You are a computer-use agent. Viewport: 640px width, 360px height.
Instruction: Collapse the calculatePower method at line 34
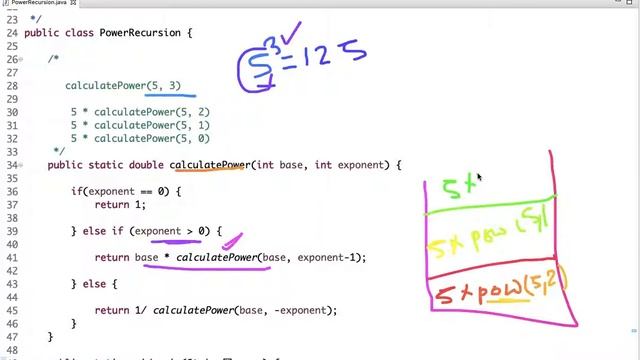click(x=21, y=165)
